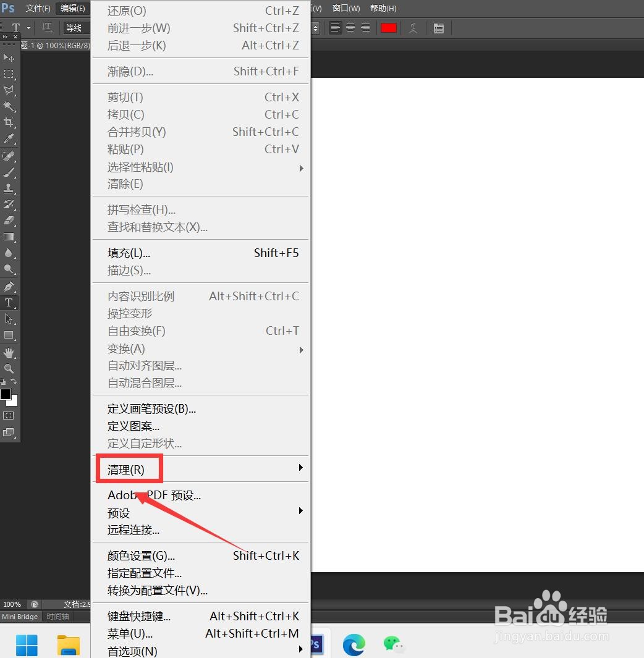Select the Crop tool
This screenshot has height=658, width=644.
coord(9,122)
